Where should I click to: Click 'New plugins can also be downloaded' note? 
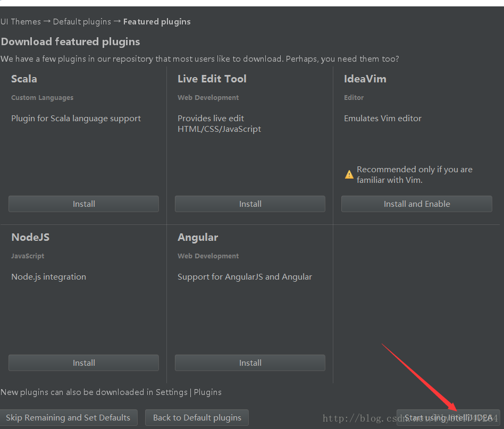tap(111, 392)
